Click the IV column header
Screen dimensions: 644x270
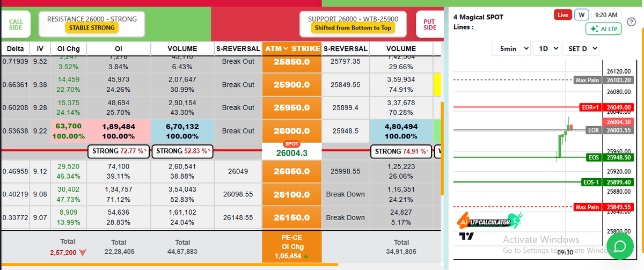pyautogui.click(x=40, y=49)
